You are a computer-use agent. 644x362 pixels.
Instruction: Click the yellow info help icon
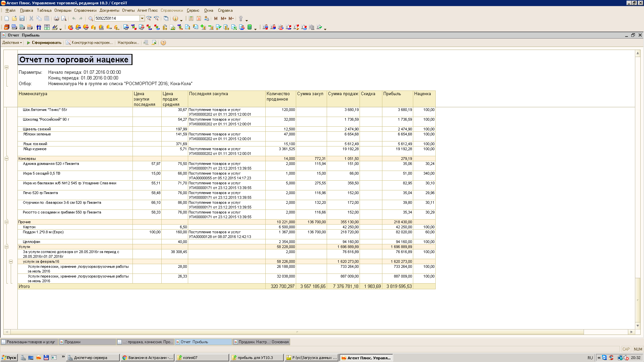pyautogui.click(x=175, y=18)
